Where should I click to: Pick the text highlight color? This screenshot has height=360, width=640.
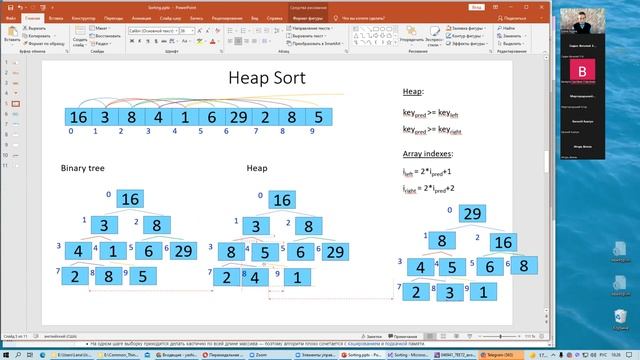pos(200,41)
